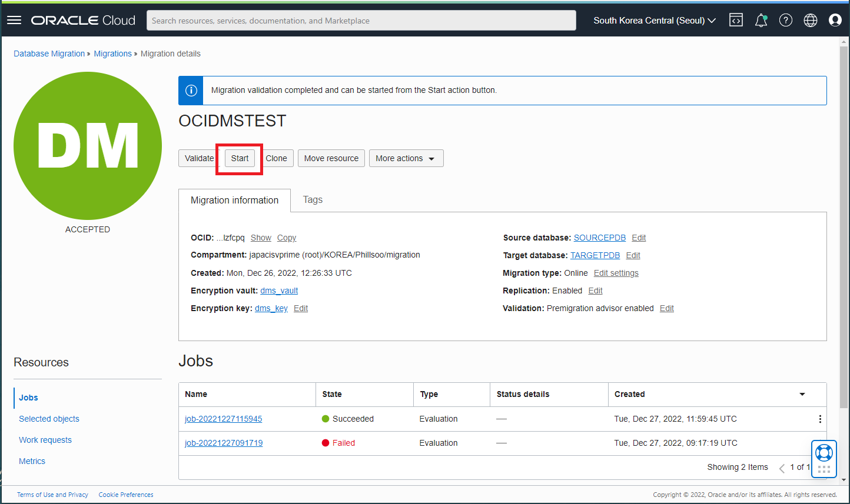Screen dimensions: 850x504
Task: Show the full OCID
Action: pyautogui.click(x=261, y=238)
